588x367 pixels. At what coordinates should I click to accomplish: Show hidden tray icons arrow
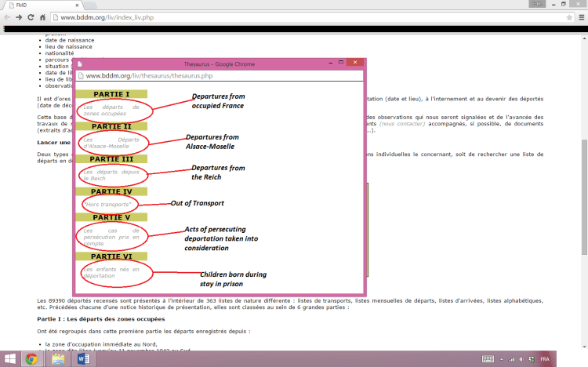click(x=502, y=359)
